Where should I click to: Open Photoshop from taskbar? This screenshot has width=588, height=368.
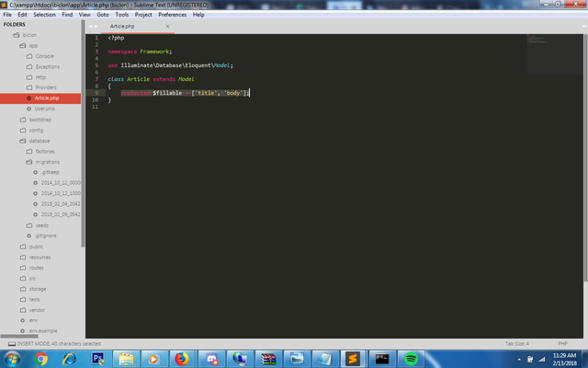click(98, 359)
